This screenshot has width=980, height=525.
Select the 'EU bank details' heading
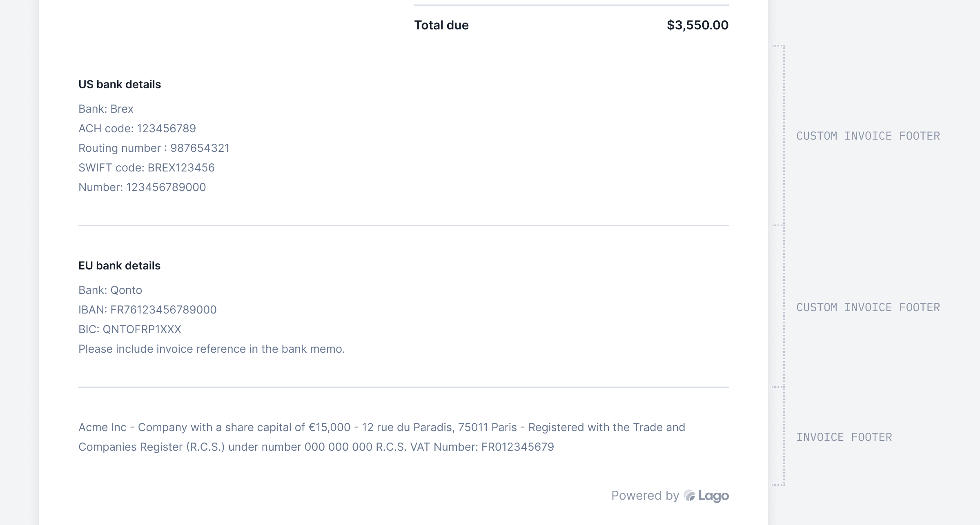pos(119,266)
